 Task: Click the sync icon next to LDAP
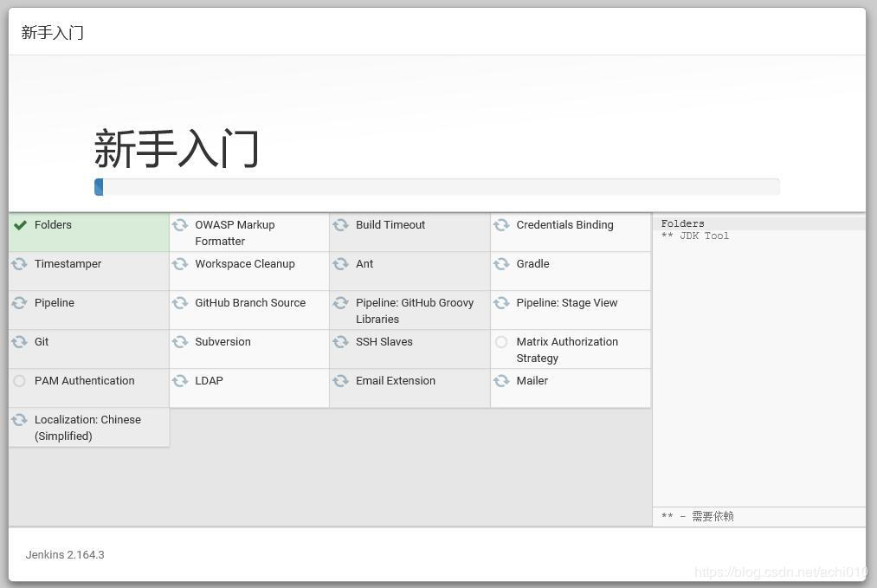coord(180,381)
